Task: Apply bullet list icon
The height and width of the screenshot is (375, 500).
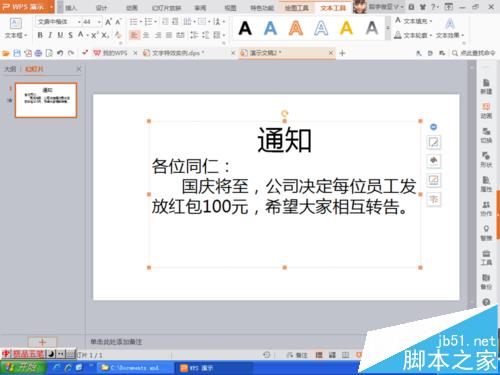Action: [133, 22]
